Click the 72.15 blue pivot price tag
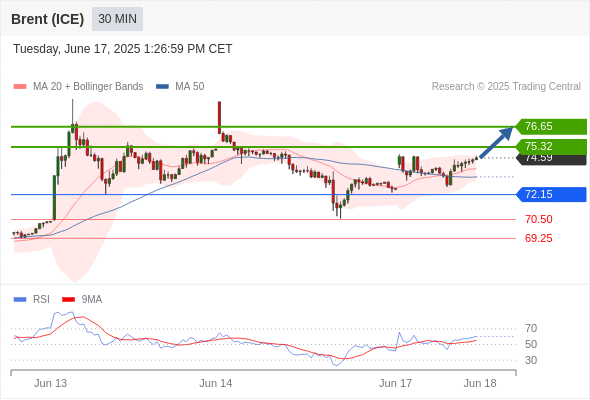Screen dimensions: 590x400 tap(551, 195)
